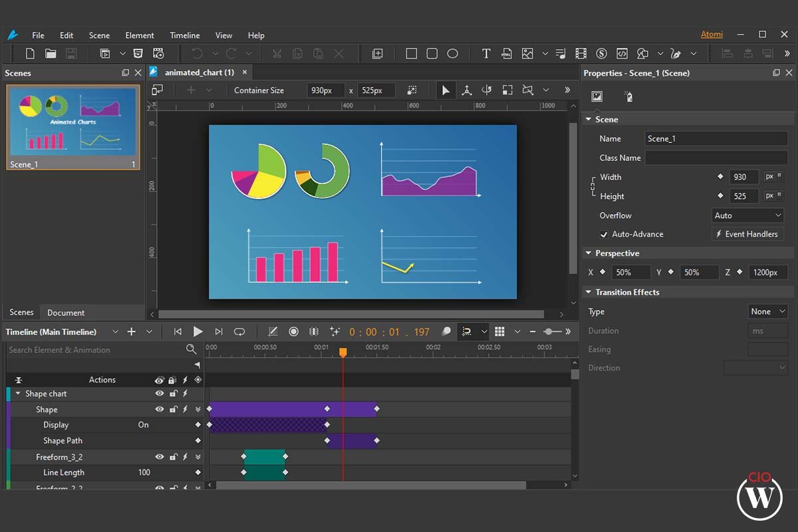Toggle the lock on Shape chart row

(x=173, y=394)
